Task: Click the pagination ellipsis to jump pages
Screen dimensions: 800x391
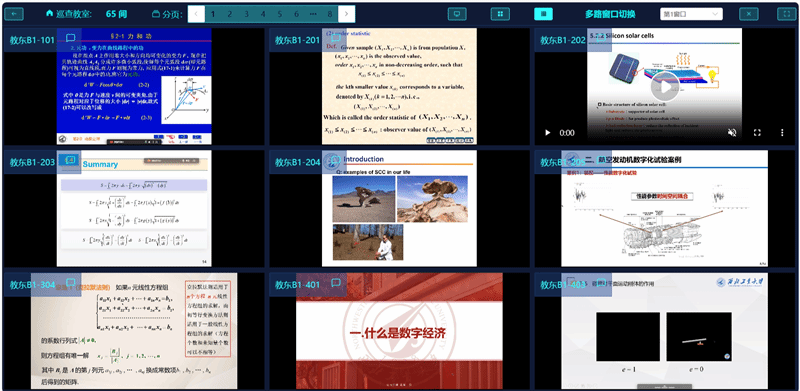Action: [x=313, y=14]
